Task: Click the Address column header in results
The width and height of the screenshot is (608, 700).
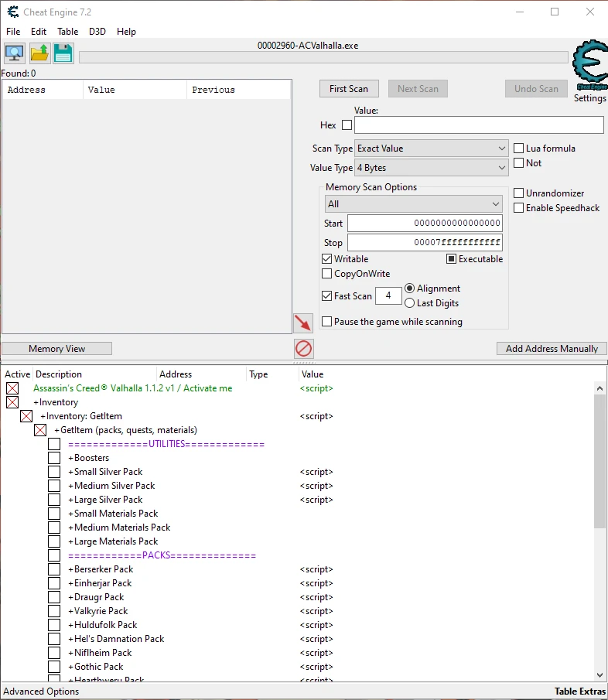Action: tap(43, 90)
